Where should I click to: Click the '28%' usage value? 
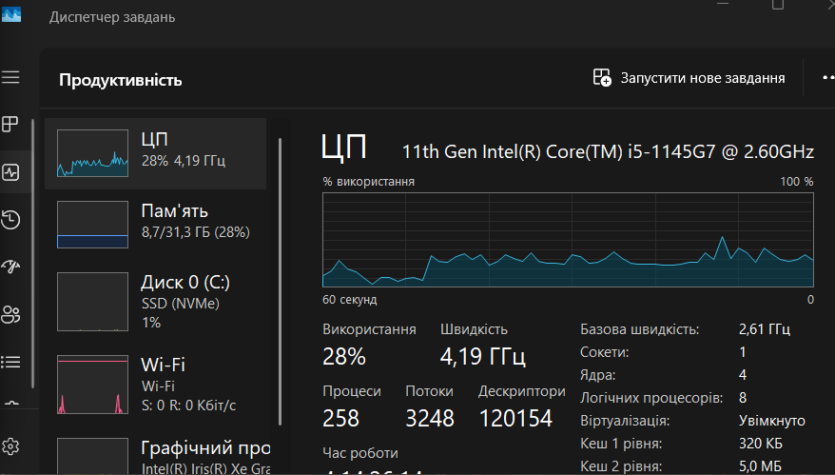[x=344, y=356]
